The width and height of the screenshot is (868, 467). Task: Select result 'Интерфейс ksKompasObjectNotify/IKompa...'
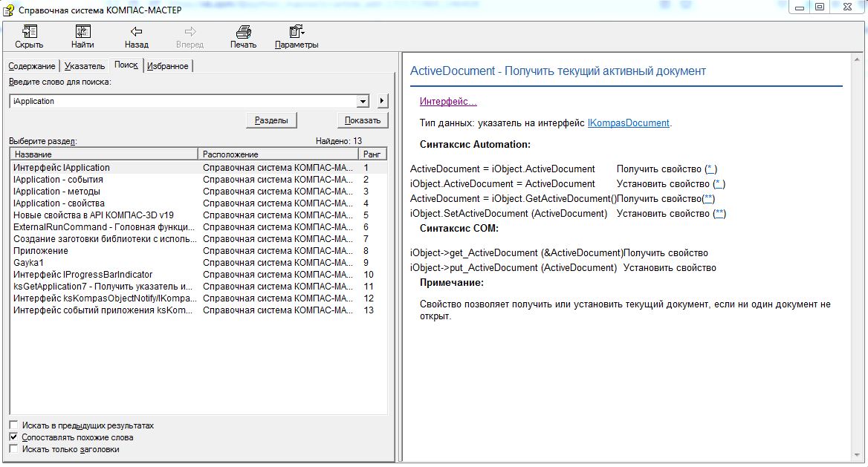coord(198,298)
